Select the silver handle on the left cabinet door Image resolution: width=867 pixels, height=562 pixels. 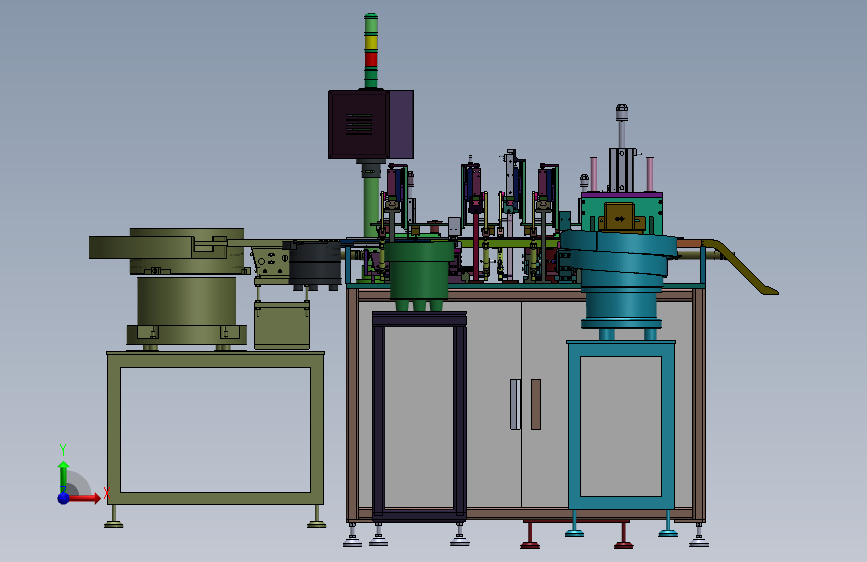(515, 404)
